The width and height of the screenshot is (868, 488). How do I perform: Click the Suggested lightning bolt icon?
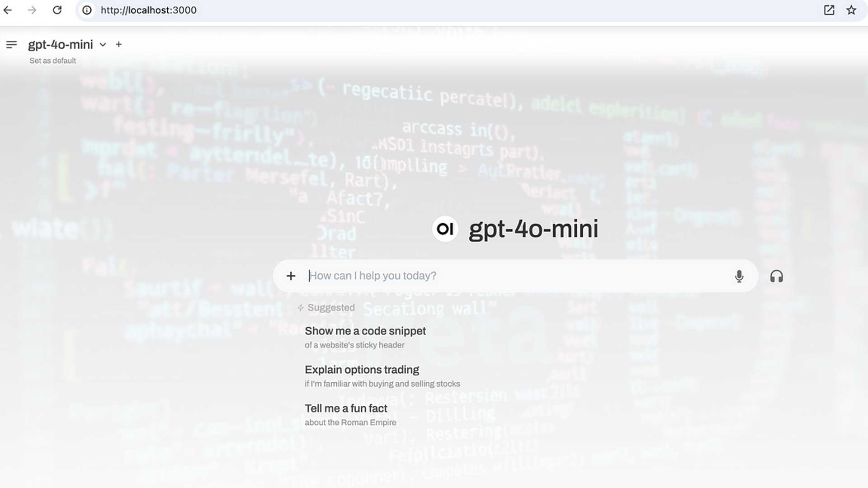[300, 308]
